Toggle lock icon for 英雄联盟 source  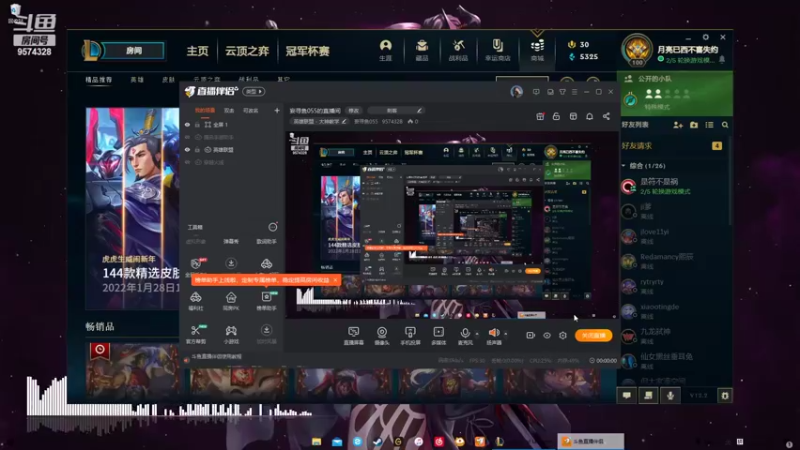[197, 149]
